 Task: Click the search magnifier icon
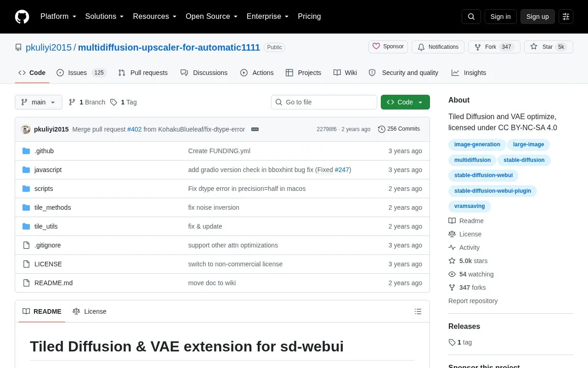471,17
